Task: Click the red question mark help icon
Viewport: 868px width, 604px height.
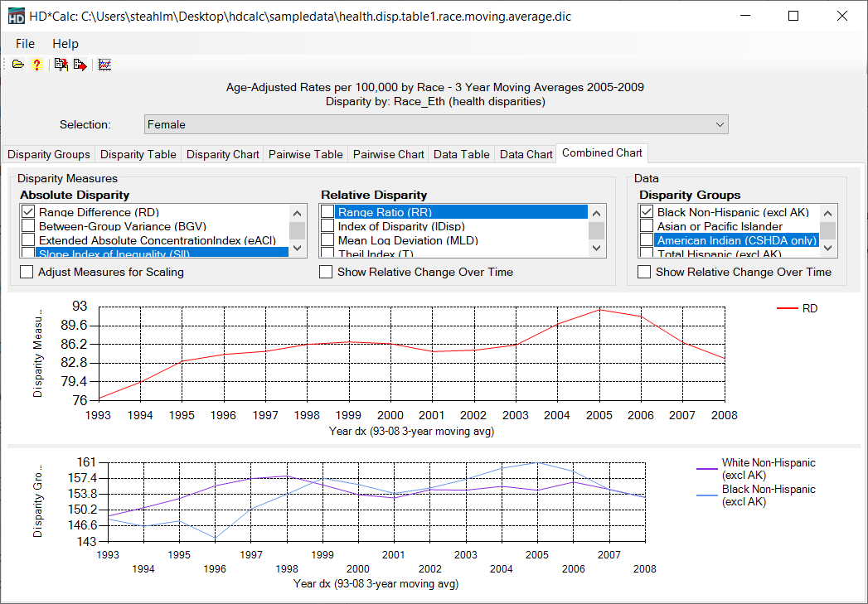Action: click(x=36, y=65)
